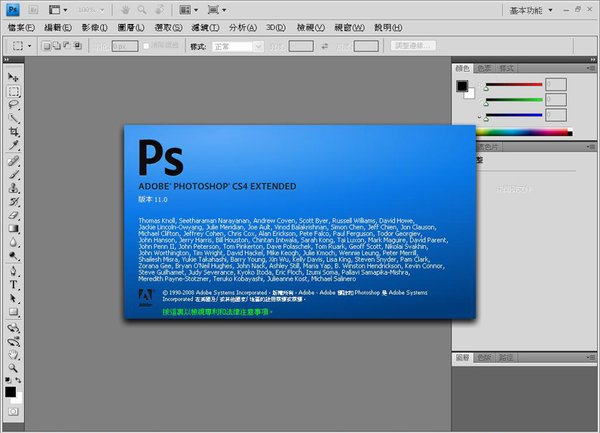Select the Crop tool
This screenshot has width=600, height=433.
(x=13, y=132)
